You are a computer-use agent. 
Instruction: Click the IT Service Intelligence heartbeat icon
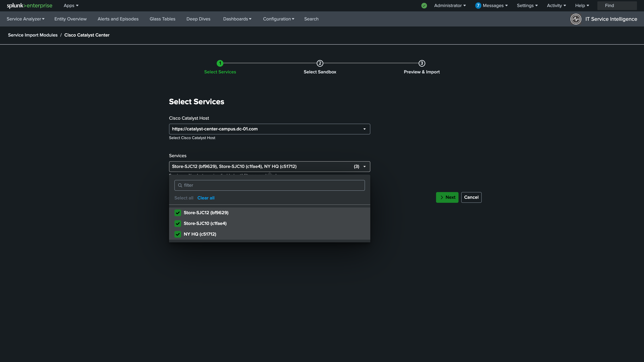(x=576, y=19)
